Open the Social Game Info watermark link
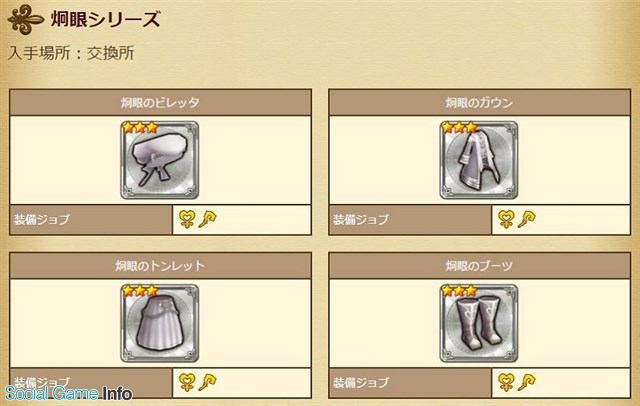Screen dimensions: 640x406 coord(69,393)
